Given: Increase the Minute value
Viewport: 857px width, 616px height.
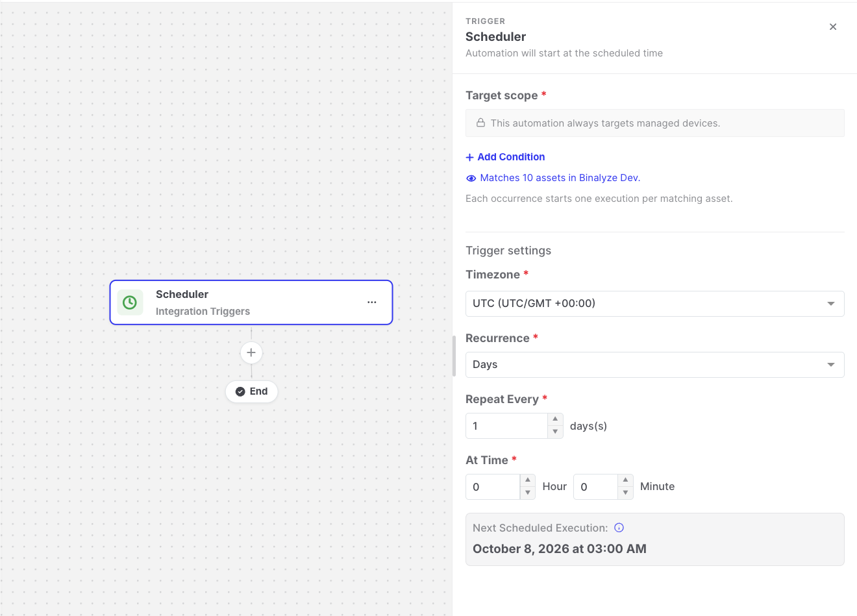Looking at the screenshot, I should [625, 480].
